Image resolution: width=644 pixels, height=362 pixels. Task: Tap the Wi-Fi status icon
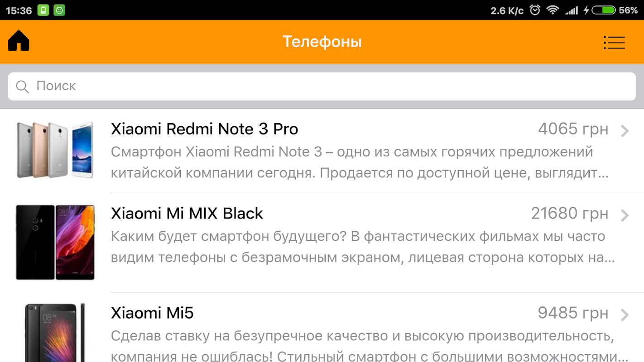553,10
